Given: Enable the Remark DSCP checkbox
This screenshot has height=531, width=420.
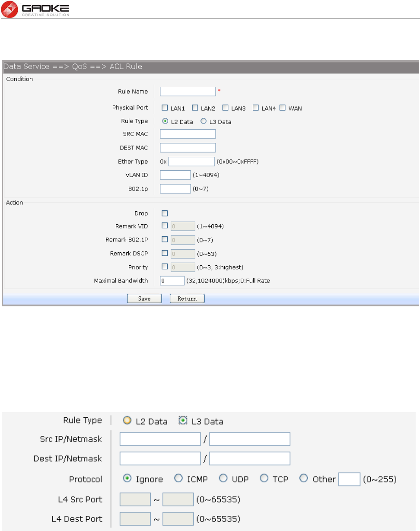Looking at the screenshot, I should (x=165, y=253).
